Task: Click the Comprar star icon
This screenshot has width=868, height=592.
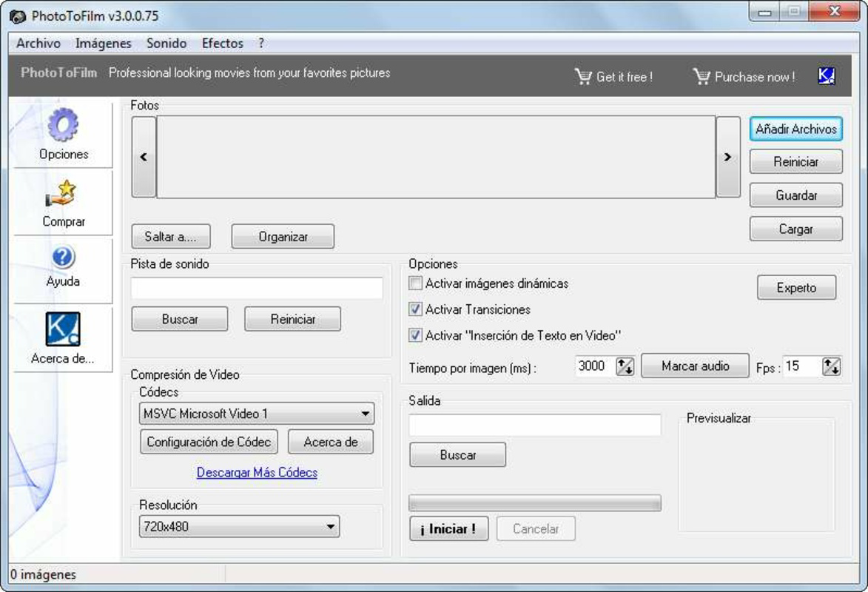Action: point(61,194)
